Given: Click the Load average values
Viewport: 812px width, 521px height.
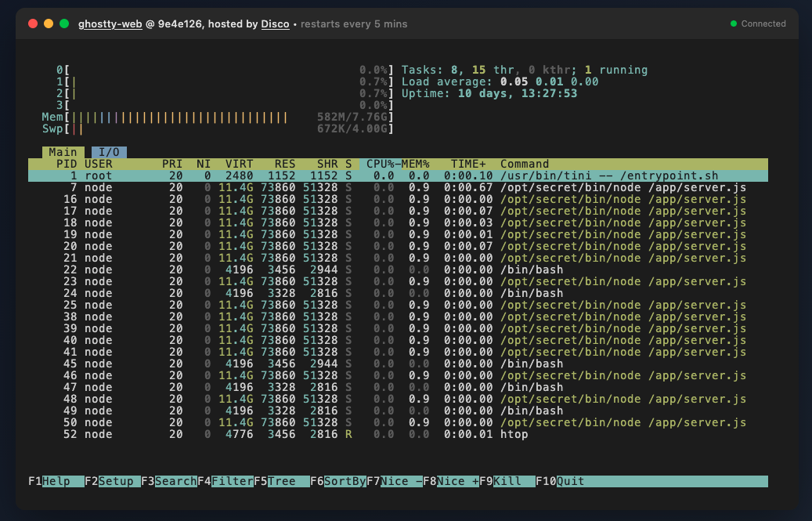Looking at the screenshot, I should (x=549, y=81).
